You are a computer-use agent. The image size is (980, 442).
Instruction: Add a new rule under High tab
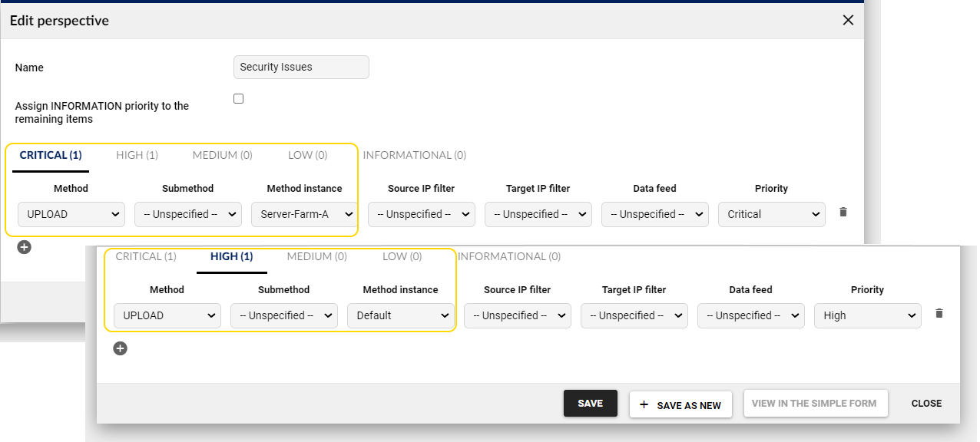[x=120, y=348]
